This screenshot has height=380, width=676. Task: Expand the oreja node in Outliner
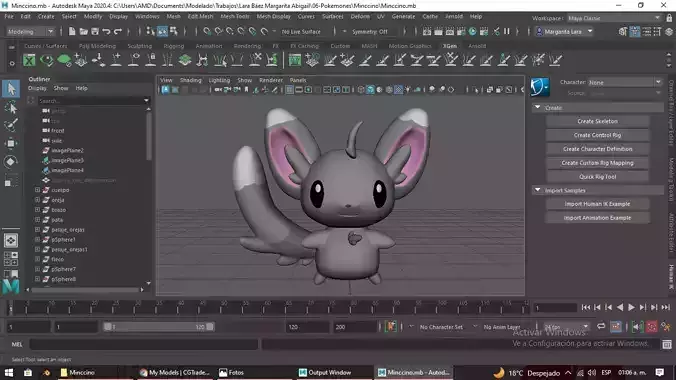(x=38, y=200)
